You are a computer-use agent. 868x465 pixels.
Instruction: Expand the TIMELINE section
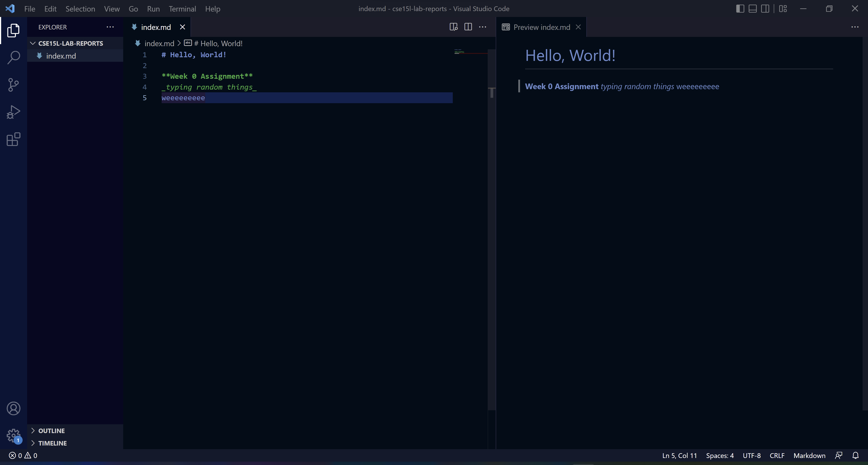[52, 443]
